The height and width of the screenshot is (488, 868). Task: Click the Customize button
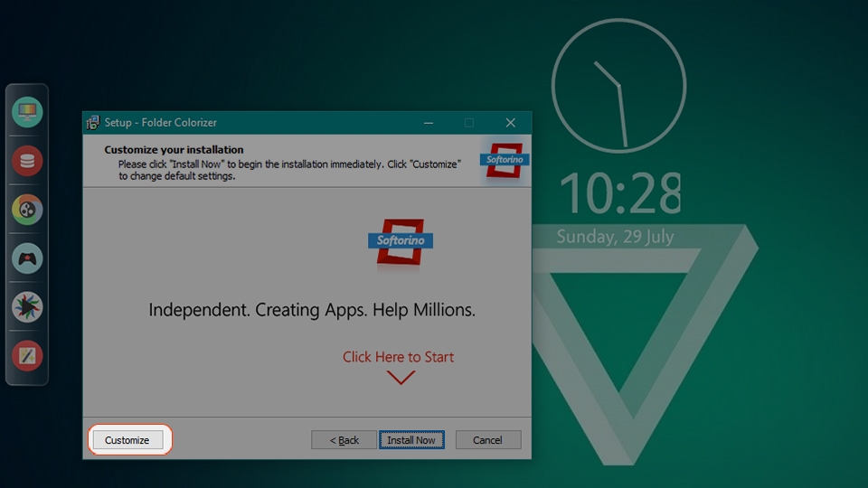click(127, 440)
